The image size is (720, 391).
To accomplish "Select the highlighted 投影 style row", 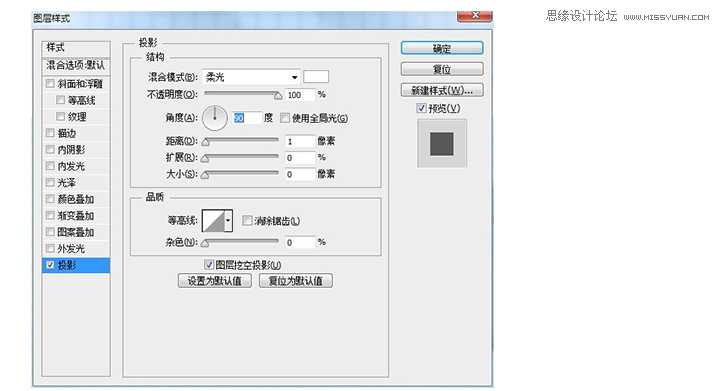I will [76, 265].
